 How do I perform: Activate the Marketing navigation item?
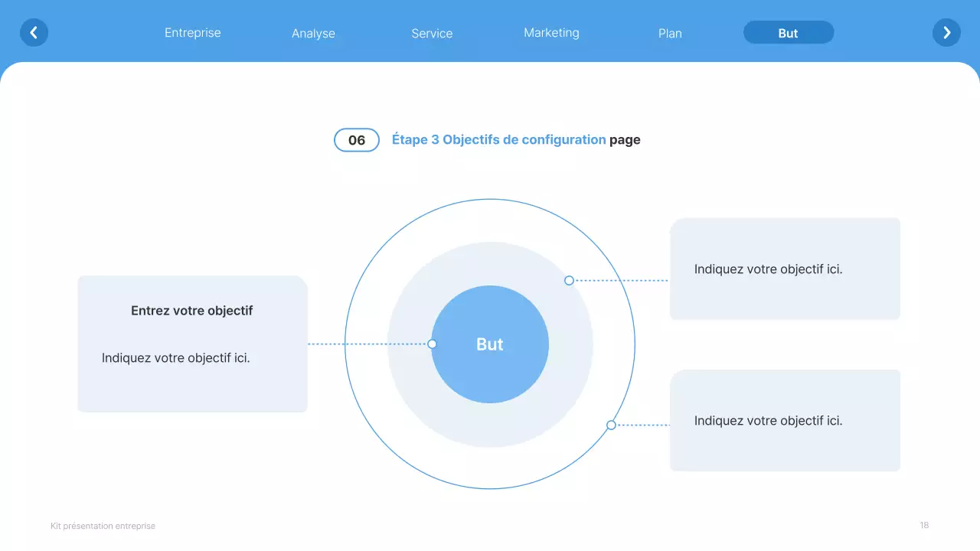click(551, 32)
